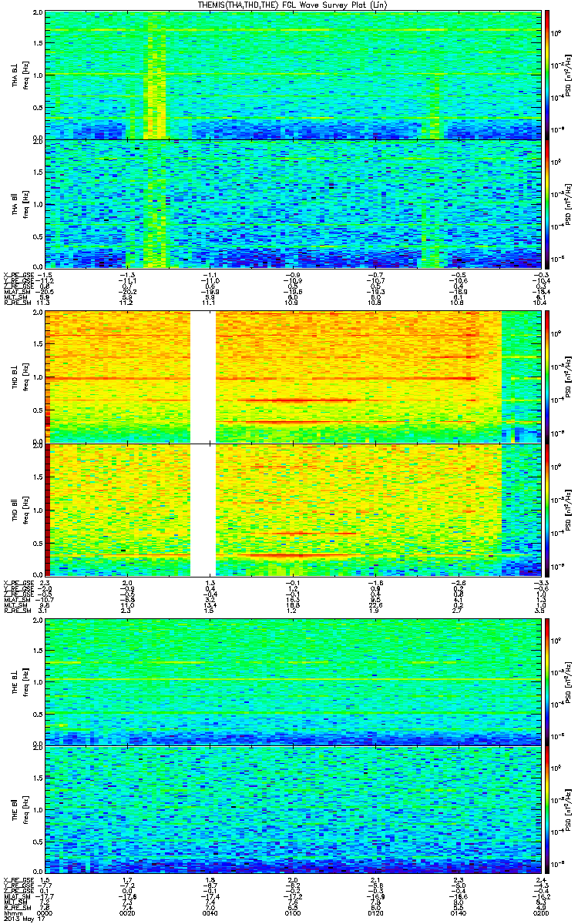Click the THD BL panel color bar
578x924 pixels.
[x=548, y=377]
